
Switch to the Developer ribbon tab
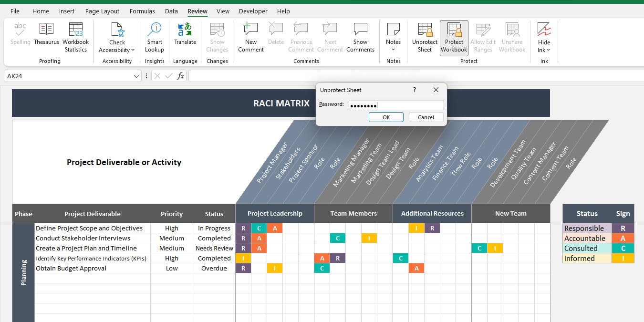(253, 11)
